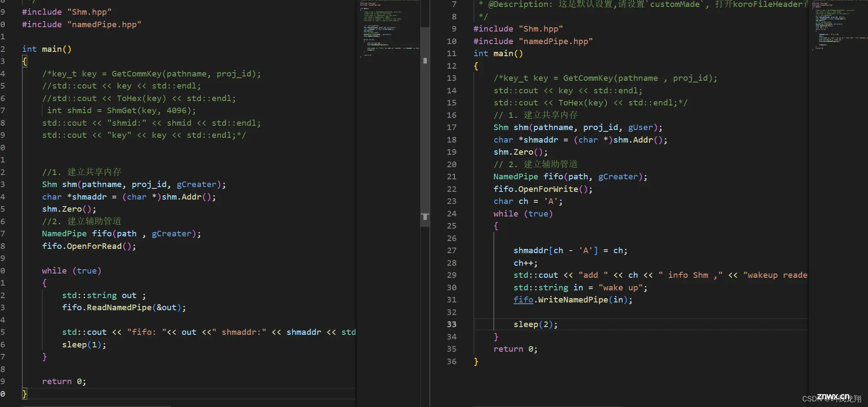Click 'int main()' on line 11 right editor
Viewport: 868px width, 407px height.
pos(498,54)
